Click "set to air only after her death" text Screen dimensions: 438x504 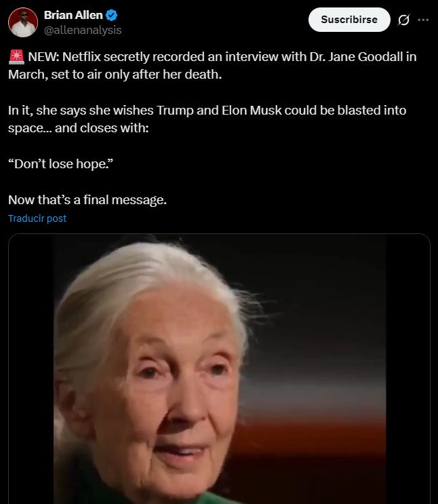[136, 75]
